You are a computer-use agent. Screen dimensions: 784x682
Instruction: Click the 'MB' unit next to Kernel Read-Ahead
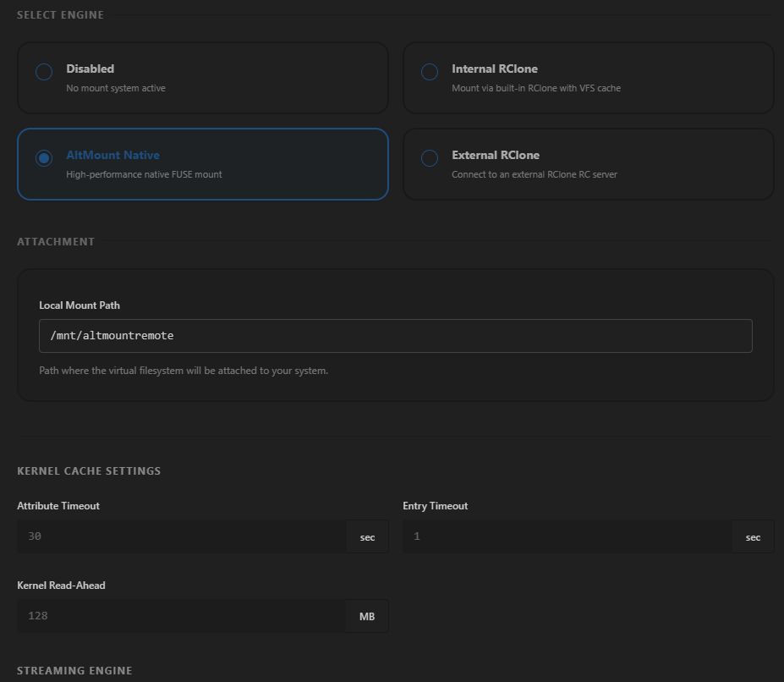[367, 617]
